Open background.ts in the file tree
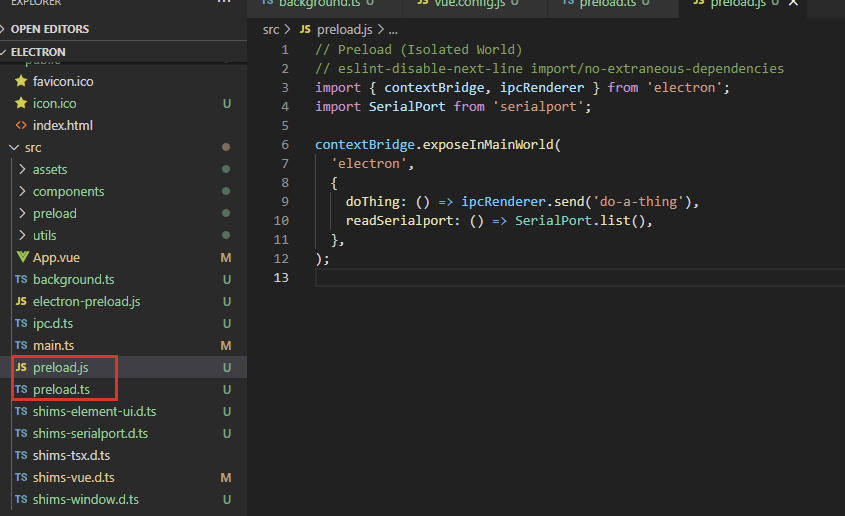Screen dimensions: 845x516 pyautogui.click(x=123, y=280)
